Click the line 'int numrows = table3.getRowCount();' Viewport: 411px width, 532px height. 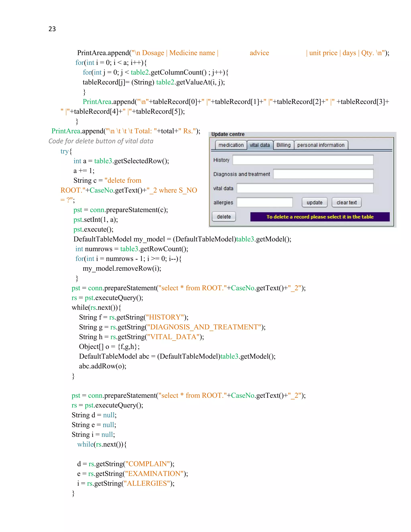[132, 249]
